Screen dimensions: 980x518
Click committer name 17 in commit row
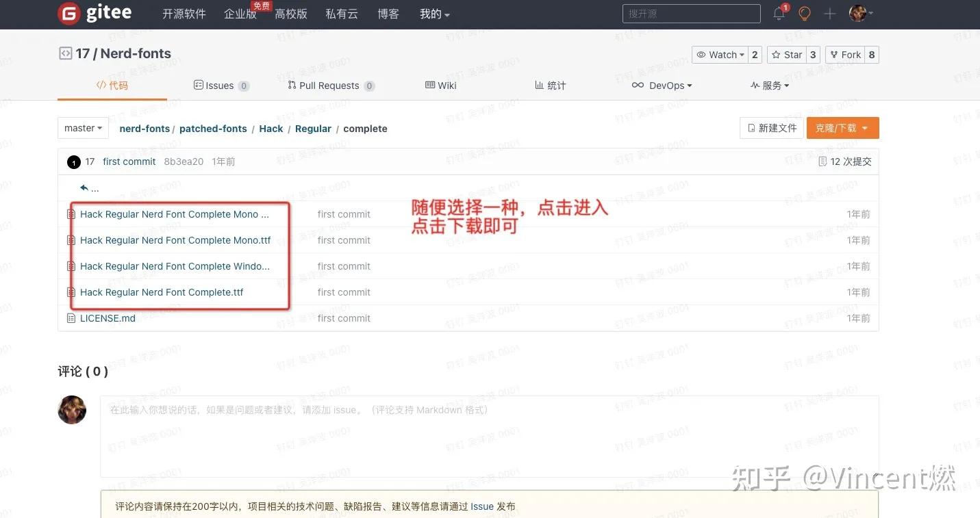pyautogui.click(x=90, y=161)
